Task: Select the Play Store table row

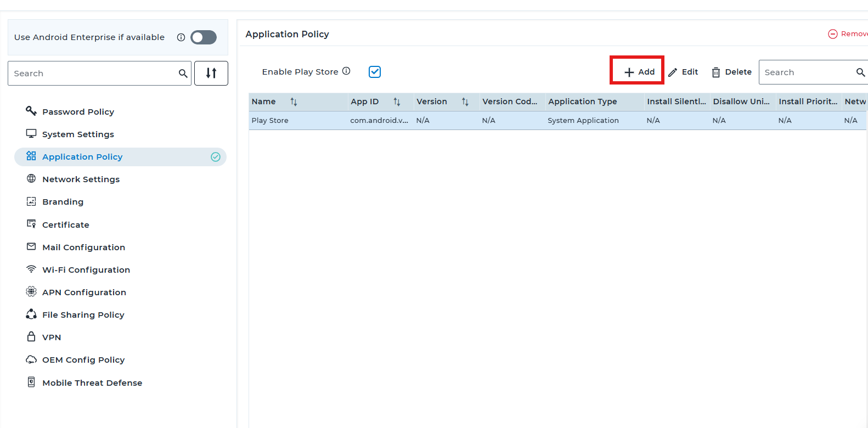Action: click(x=439, y=121)
